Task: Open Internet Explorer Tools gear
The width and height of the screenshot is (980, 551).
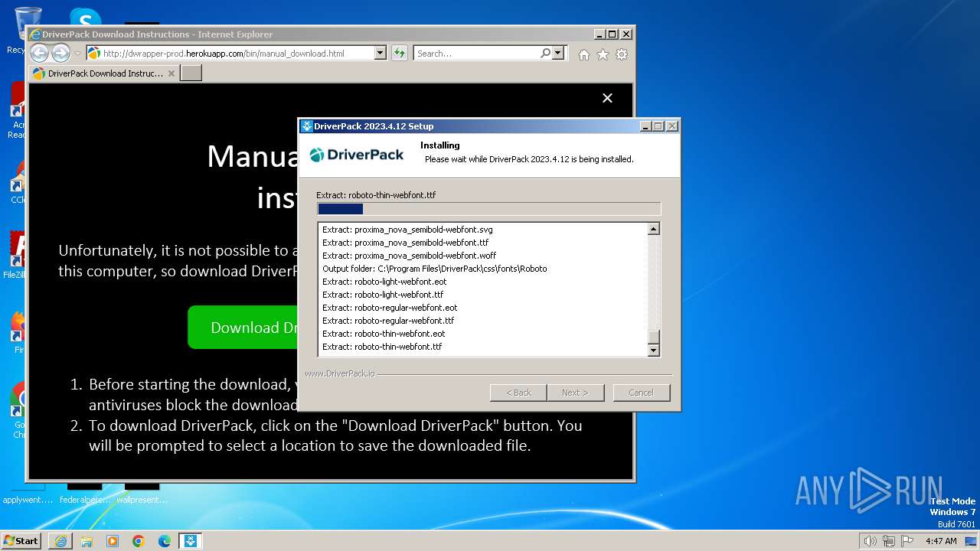Action: click(622, 54)
